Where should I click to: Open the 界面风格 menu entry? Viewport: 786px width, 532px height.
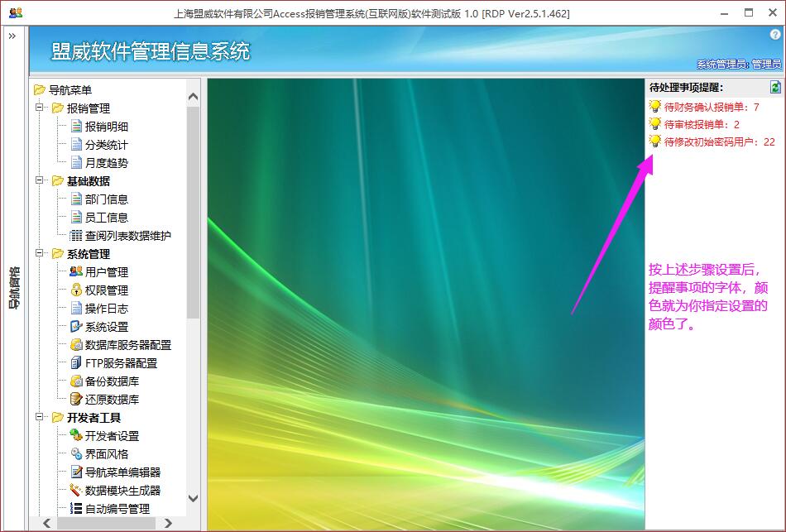[x=107, y=454]
